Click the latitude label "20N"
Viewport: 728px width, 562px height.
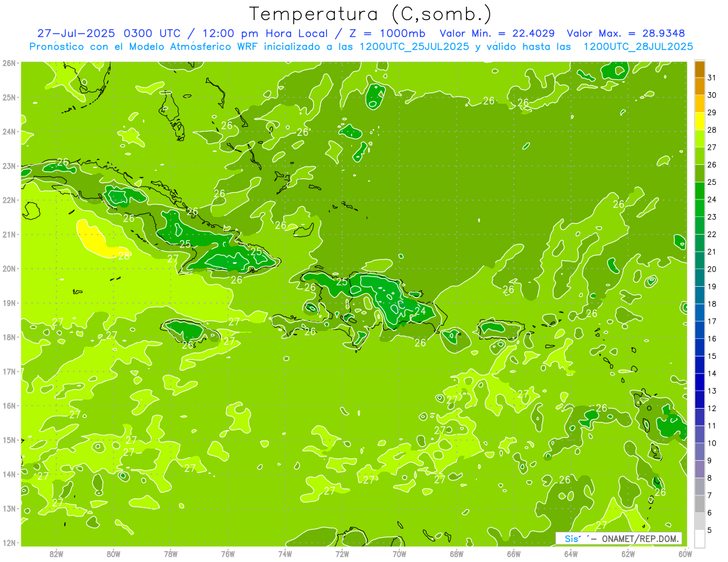[9, 269]
